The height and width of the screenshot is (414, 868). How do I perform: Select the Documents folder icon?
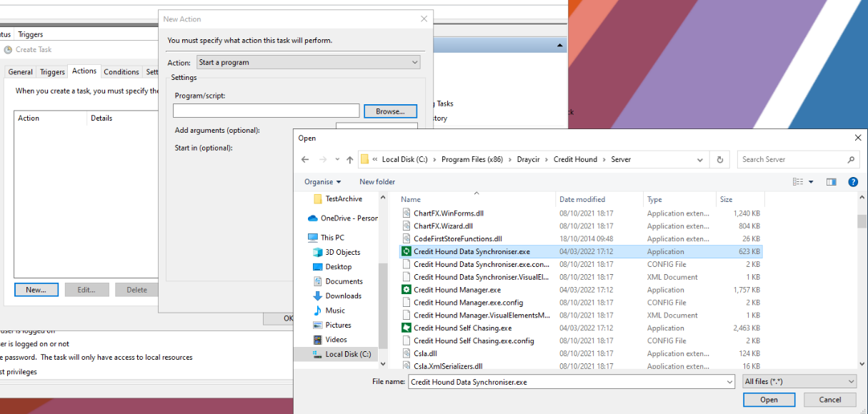click(318, 281)
